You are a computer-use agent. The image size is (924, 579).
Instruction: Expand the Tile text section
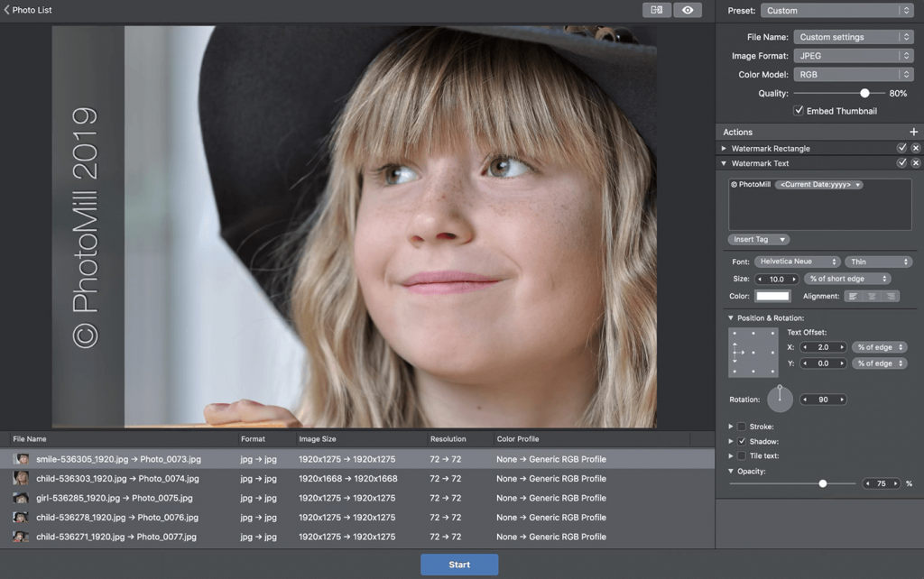pyautogui.click(x=731, y=456)
